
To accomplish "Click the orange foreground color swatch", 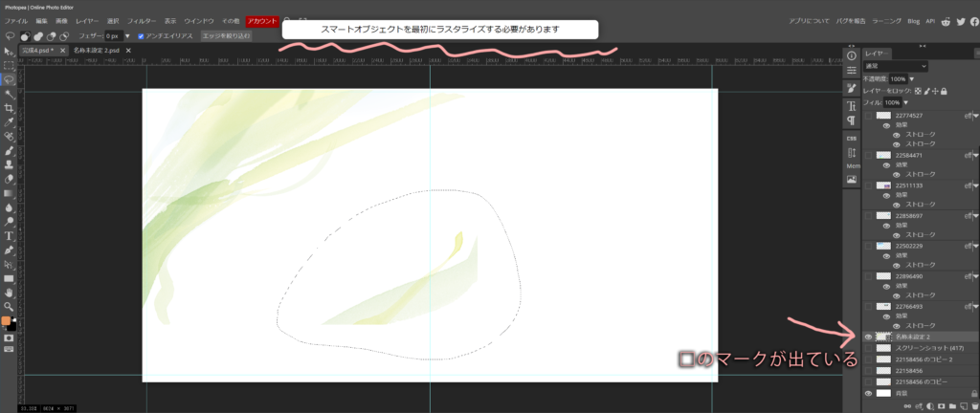I will point(6,321).
